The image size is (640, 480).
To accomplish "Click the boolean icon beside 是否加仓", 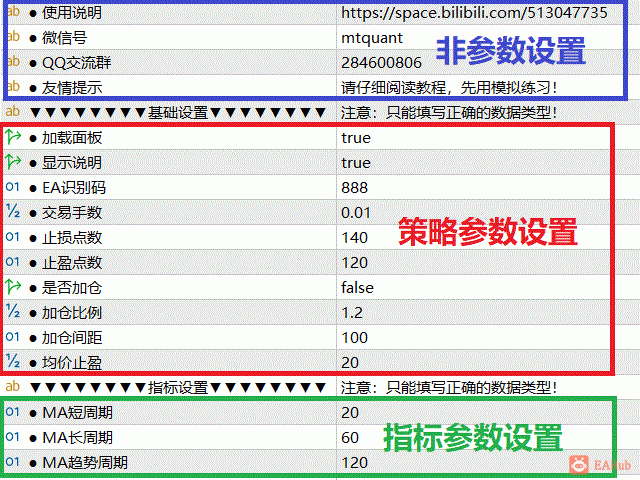I will (x=13, y=287).
